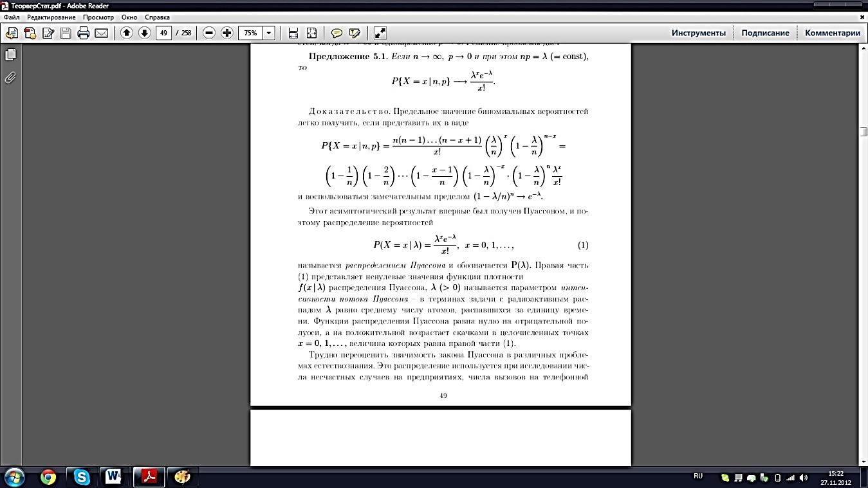Open Paint from the taskbar
This screenshot has width=868, height=488.
coord(183,477)
